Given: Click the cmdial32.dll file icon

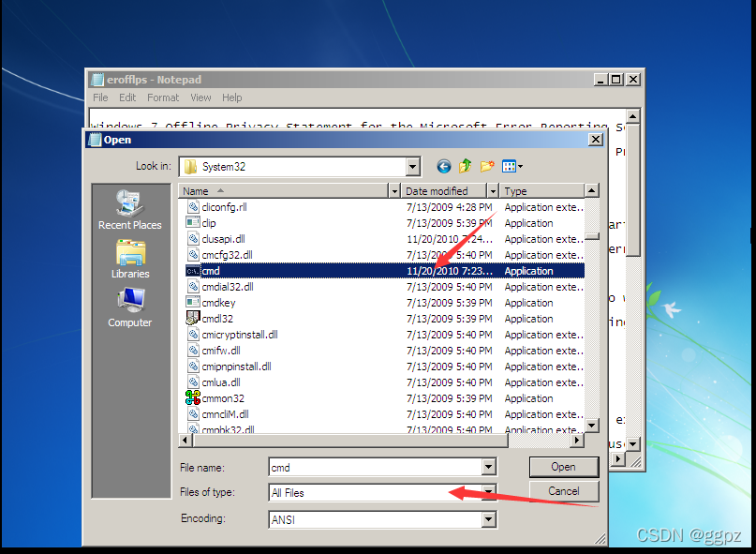Looking at the screenshot, I should [193, 286].
